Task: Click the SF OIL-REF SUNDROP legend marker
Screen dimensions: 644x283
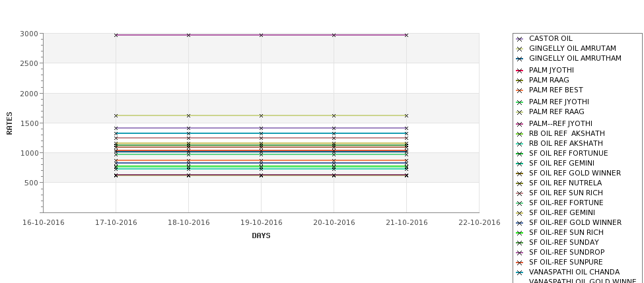Action: point(519,253)
